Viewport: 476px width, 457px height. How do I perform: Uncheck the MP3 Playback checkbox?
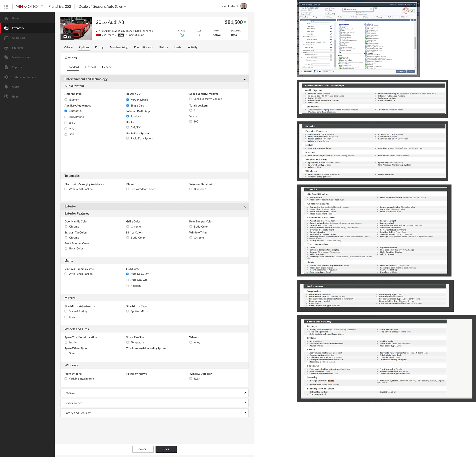pyautogui.click(x=128, y=100)
